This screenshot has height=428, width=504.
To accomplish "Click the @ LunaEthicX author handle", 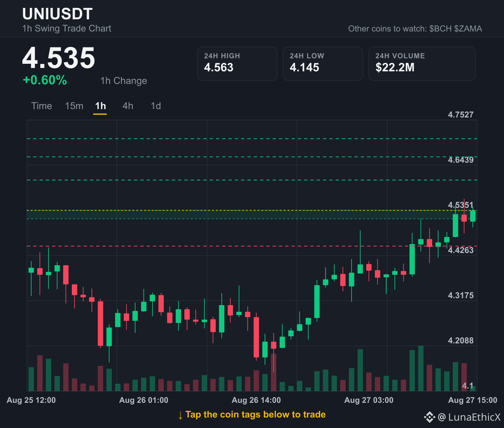I will 469,417.
